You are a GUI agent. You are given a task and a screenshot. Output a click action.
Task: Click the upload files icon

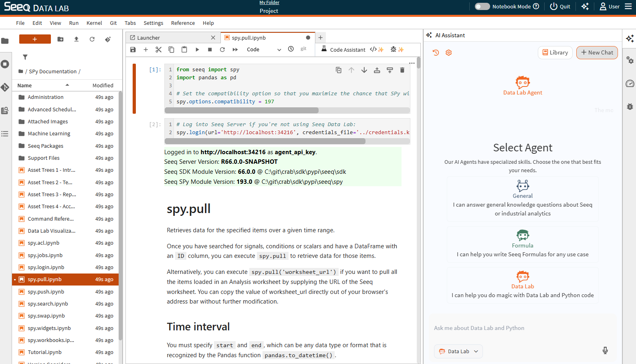[76, 39]
